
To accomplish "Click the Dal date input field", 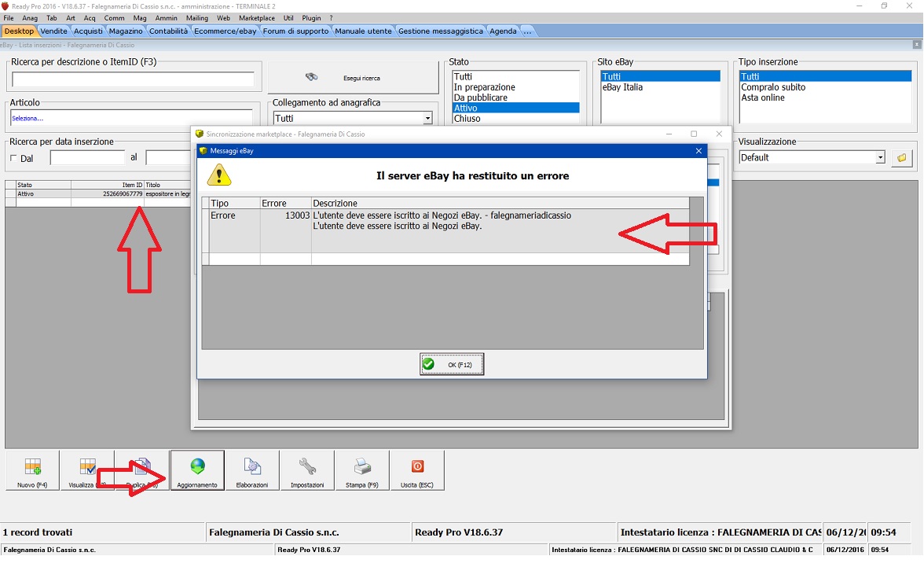I will (88, 157).
